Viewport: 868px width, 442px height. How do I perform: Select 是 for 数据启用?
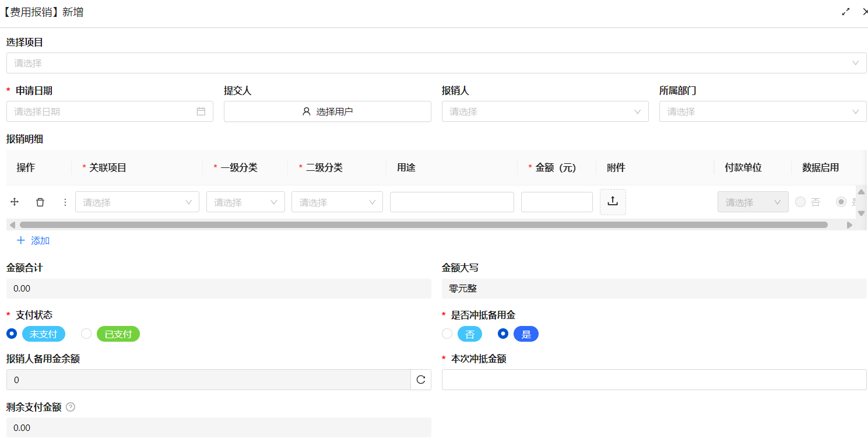point(841,202)
